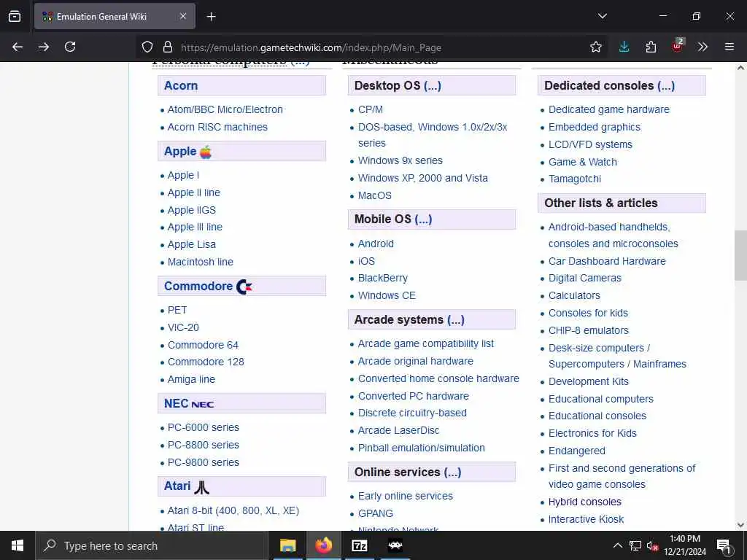The image size is (747, 560).
Task: Open the Commodore heading link
Action: 198,286
